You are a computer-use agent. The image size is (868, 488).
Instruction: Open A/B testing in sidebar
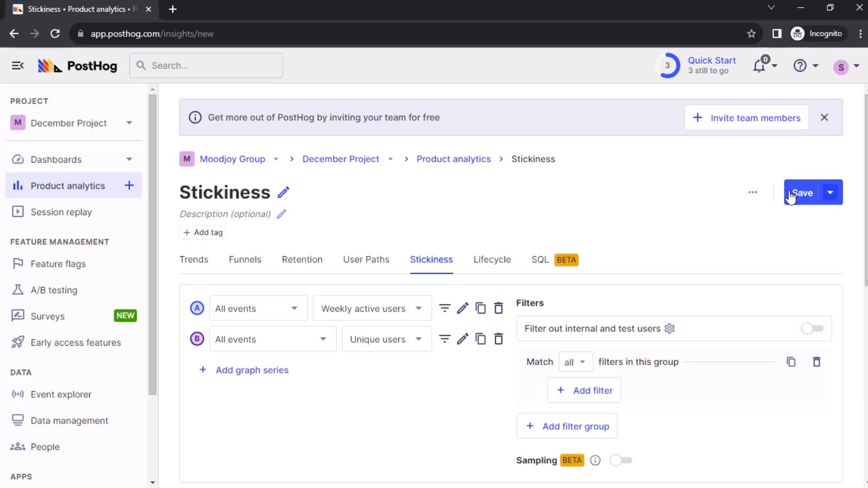pos(74,290)
